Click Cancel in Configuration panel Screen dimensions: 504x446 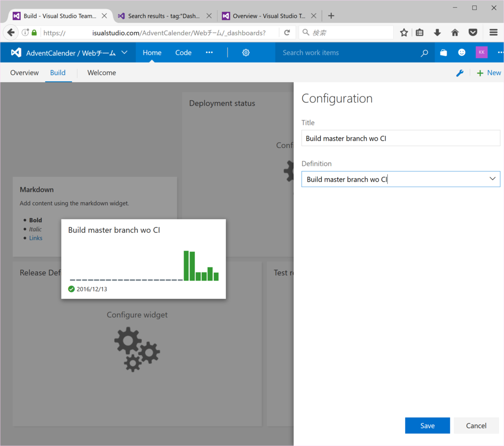point(476,425)
